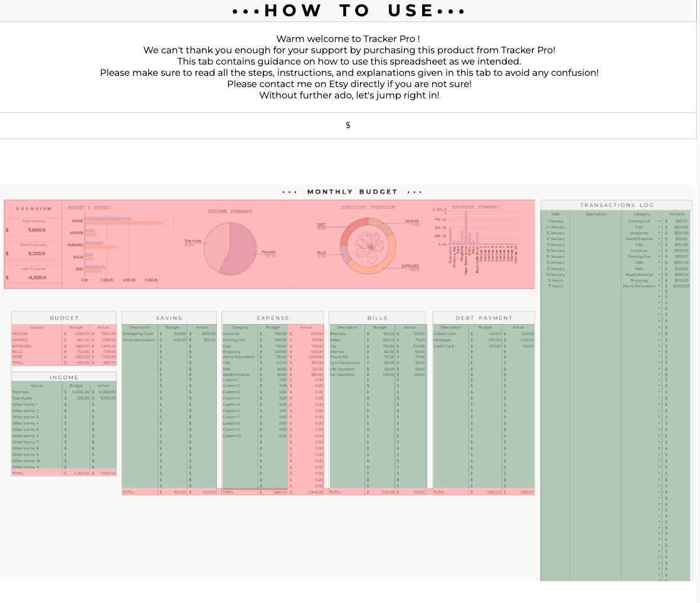Click the Gym Membership cell in Bills
The width and height of the screenshot is (700, 603).
tap(345, 363)
